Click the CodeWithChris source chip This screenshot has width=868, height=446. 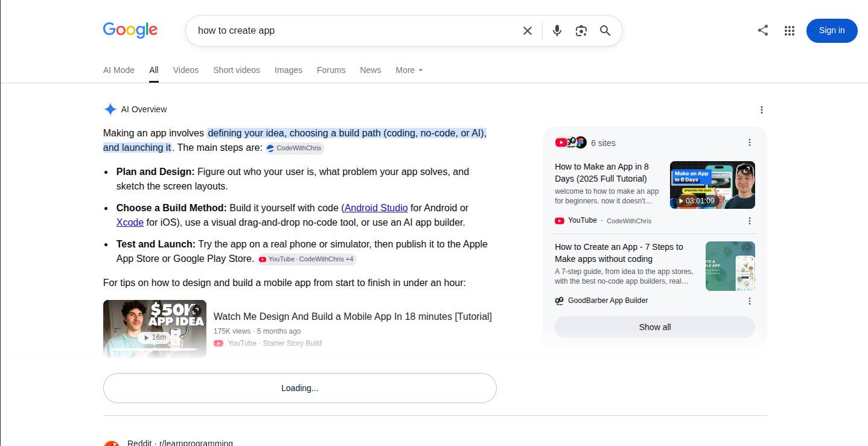(x=295, y=148)
